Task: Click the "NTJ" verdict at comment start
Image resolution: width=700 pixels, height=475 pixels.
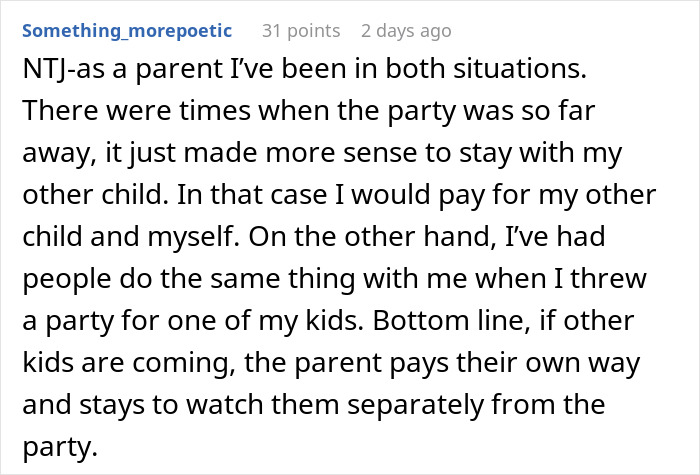Action: point(43,75)
